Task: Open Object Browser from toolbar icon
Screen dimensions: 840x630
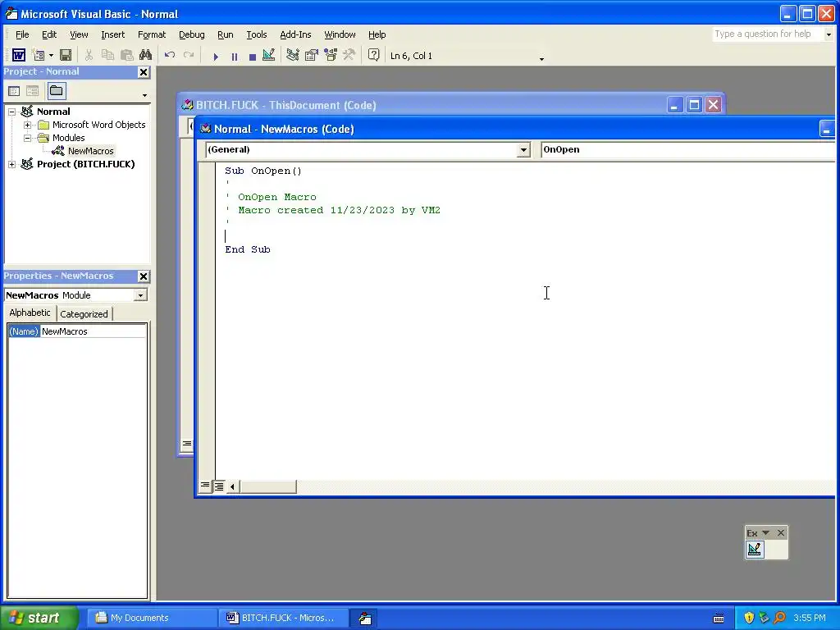Action: click(331, 55)
